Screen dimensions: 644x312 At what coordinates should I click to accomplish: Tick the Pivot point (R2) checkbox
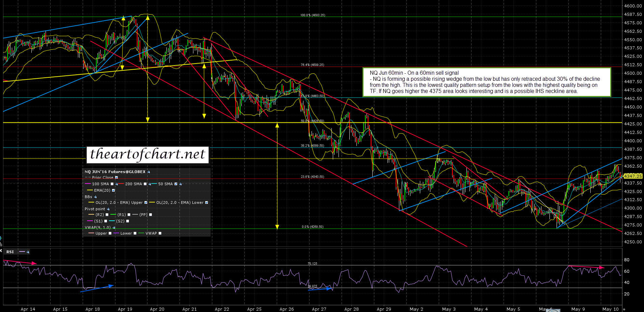point(107,215)
